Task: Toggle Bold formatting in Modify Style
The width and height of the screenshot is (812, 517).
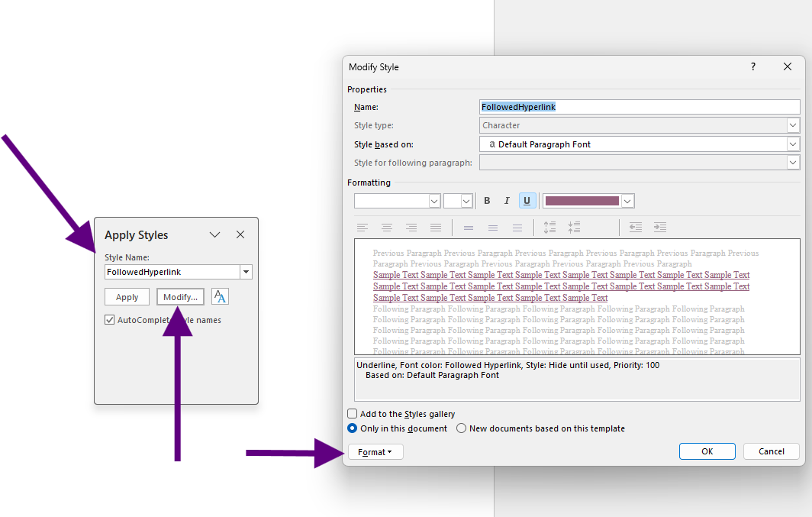Action: 487,201
